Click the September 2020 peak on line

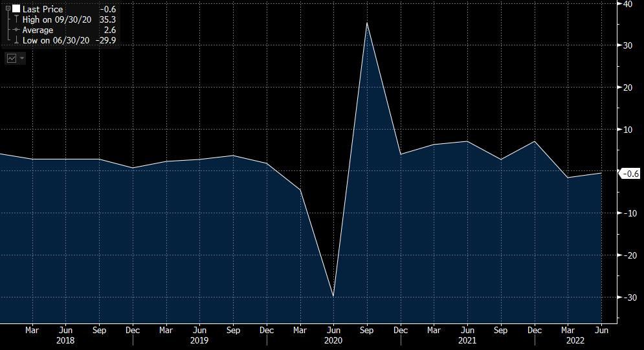pyautogui.click(x=367, y=23)
